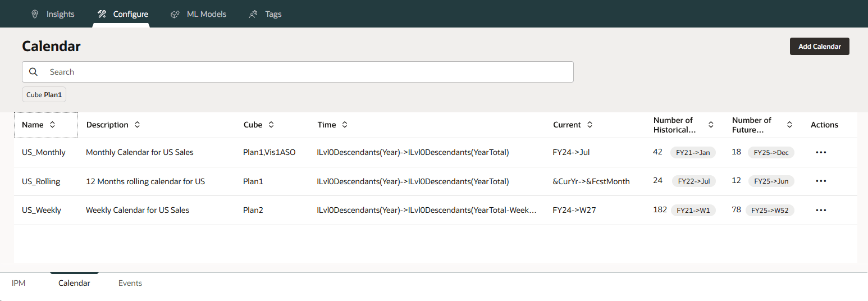Click the ML Models icon
This screenshot has height=301, width=868.
175,14
